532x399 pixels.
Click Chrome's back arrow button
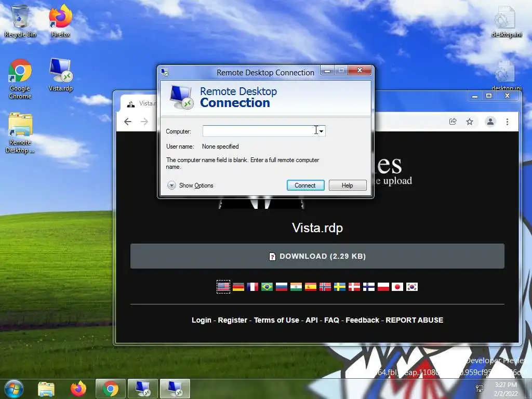128,122
